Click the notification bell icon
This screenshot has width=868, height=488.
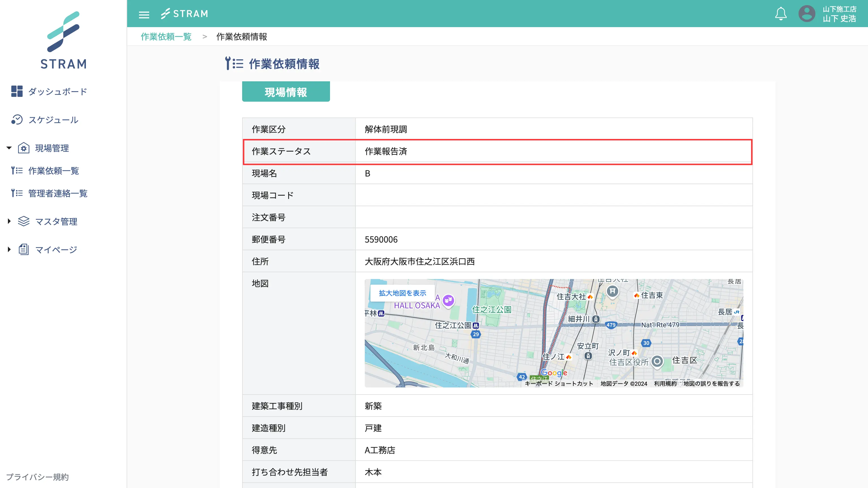click(x=781, y=14)
